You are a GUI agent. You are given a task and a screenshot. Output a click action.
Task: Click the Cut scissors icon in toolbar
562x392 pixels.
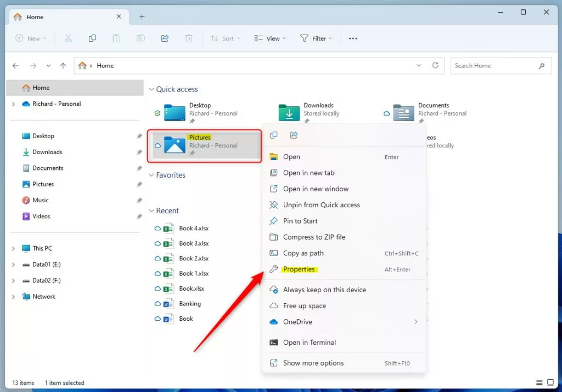68,38
